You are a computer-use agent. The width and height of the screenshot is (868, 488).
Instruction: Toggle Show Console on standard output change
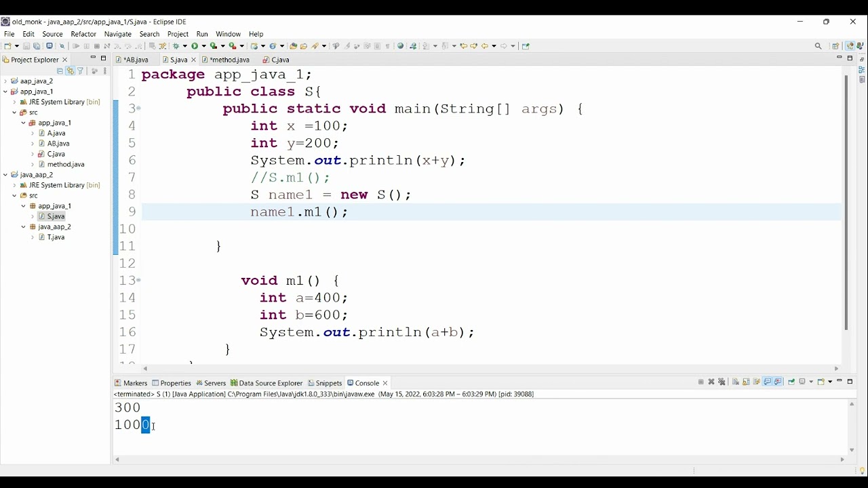[x=767, y=382]
